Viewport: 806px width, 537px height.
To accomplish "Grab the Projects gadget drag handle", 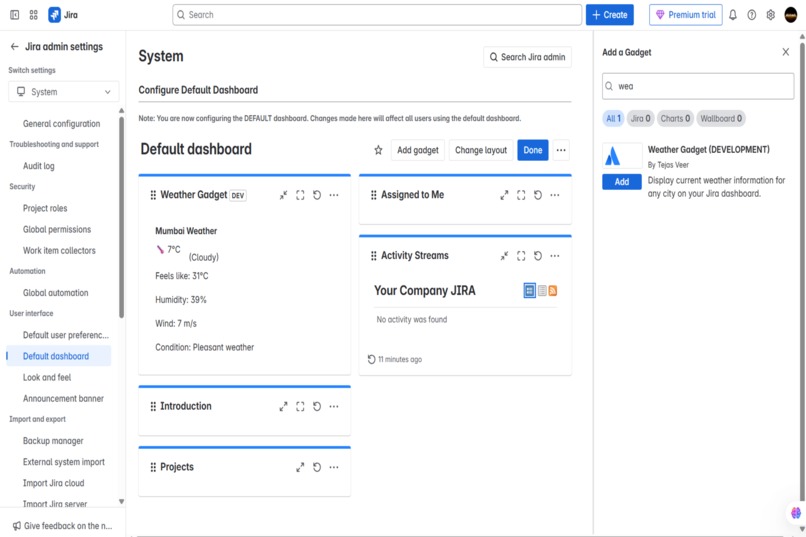I will tap(153, 467).
